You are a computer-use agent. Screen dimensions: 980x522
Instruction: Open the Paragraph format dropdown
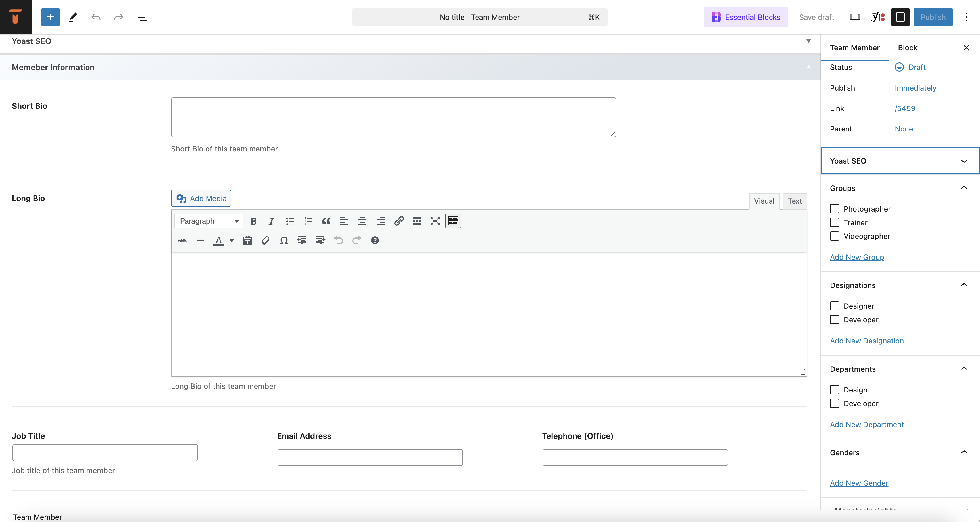tap(208, 221)
